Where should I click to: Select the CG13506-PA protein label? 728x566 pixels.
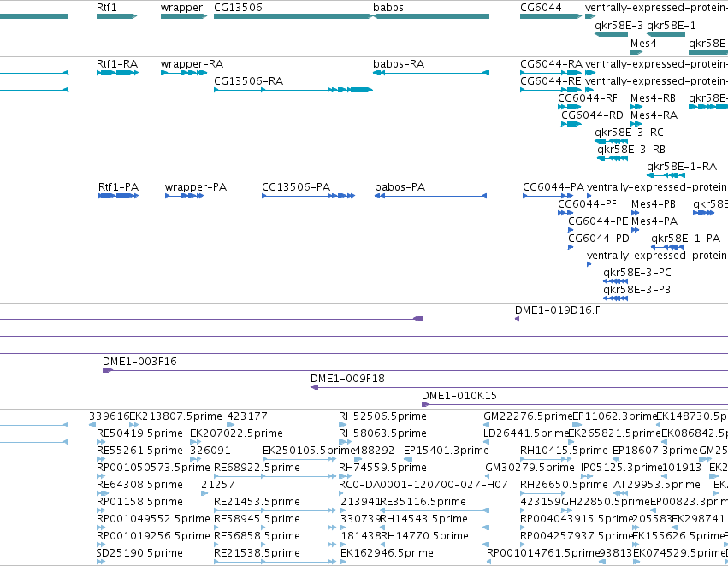296,187
